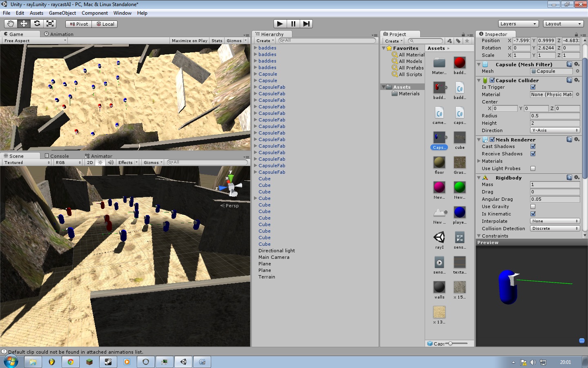
Task: Open the Hierarchy Create dropdown
Action: [x=265, y=41]
